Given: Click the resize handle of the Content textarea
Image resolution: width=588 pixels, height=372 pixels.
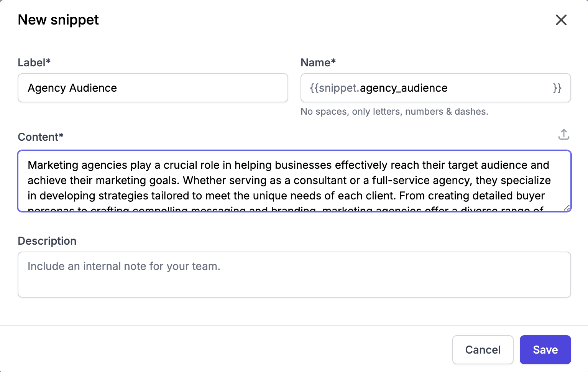Looking at the screenshot, I should pyautogui.click(x=567, y=207).
